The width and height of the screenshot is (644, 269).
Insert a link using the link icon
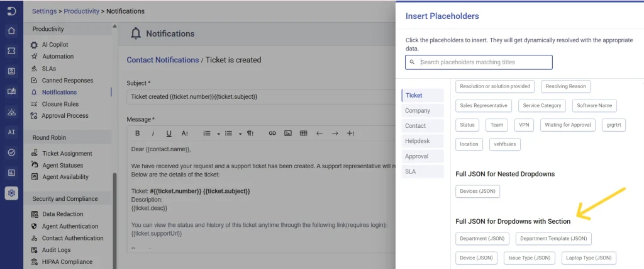pyautogui.click(x=272, y=134)
